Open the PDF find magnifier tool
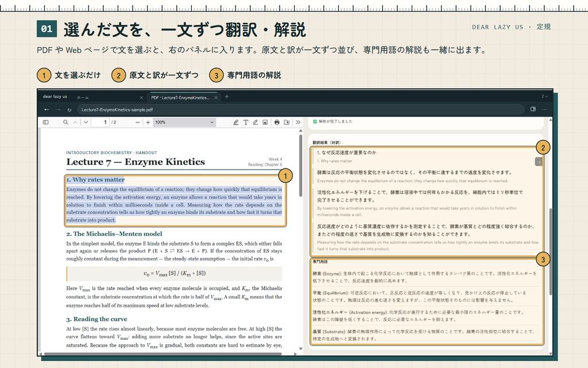This screenshot has height=368, width=588. 65,122
